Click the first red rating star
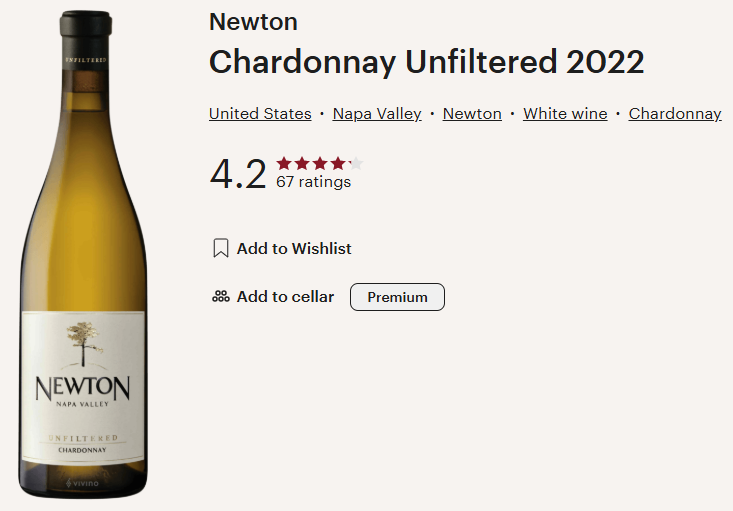Image resolution: width=733 pixels, height=511 pixels. [x=284, y=163]
